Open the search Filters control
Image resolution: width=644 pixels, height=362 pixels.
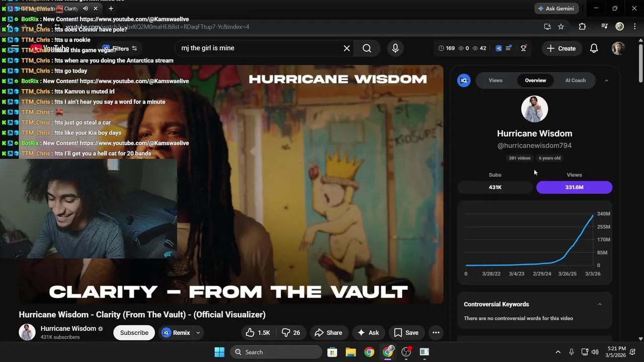[120, 49]
